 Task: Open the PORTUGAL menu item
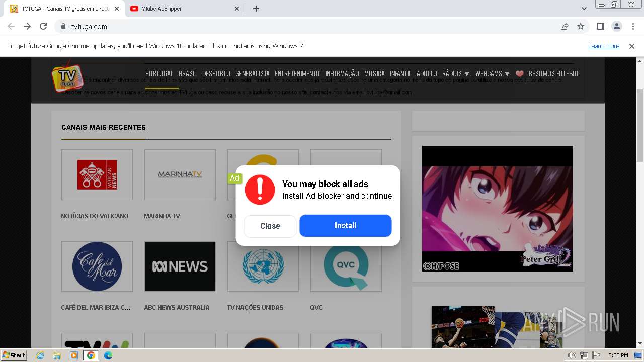pyautogui.click(x=159, y=73)
